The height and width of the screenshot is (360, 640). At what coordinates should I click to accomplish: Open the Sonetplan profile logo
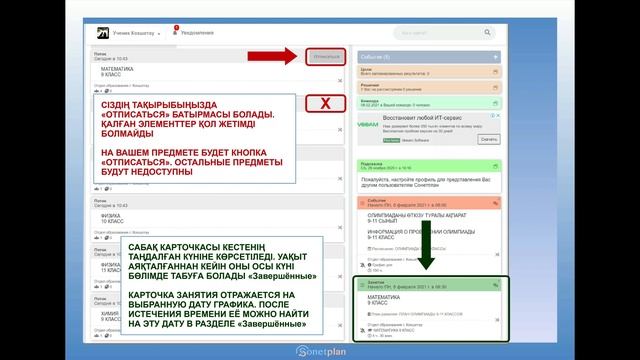[x=103, y=33]
